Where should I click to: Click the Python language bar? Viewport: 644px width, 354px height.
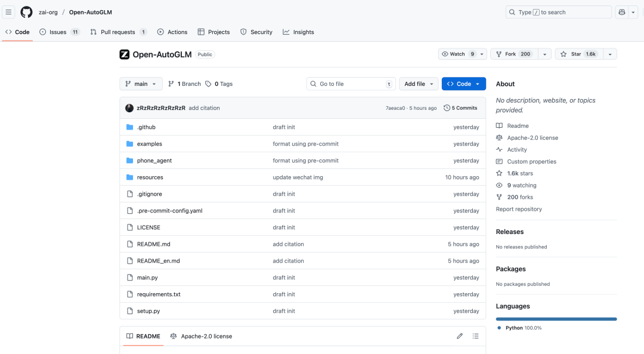click(x=556, y=319)
